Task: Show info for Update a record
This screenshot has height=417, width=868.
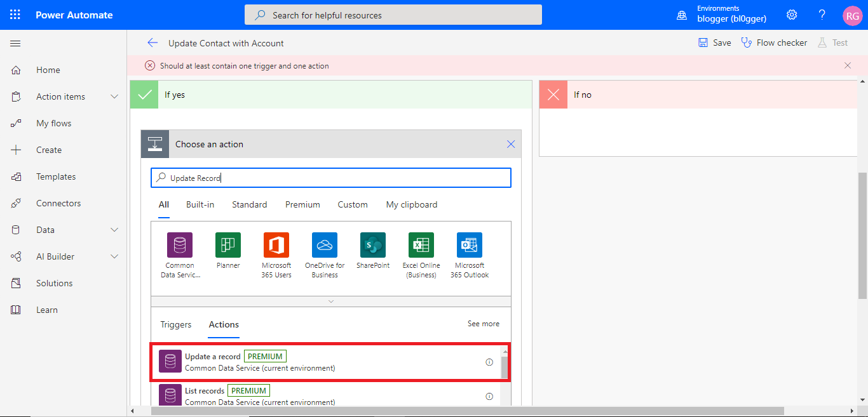Action: tap(489, 362)
